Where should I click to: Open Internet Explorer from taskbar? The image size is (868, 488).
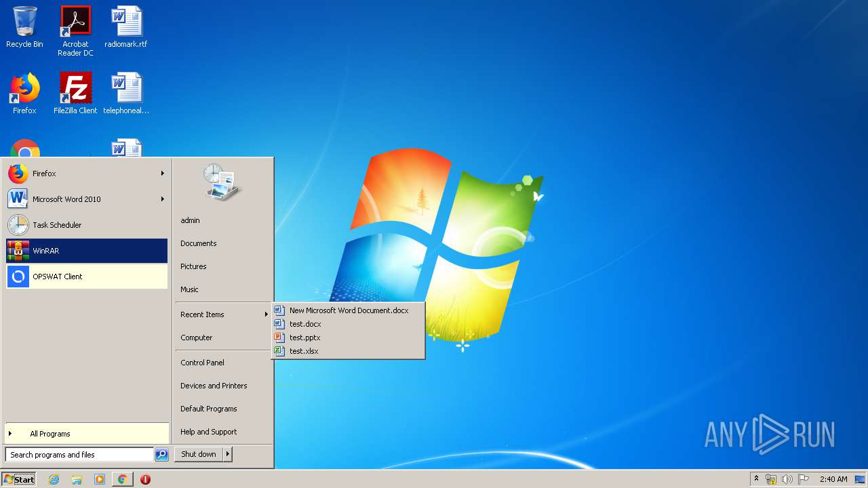[54, 479]
